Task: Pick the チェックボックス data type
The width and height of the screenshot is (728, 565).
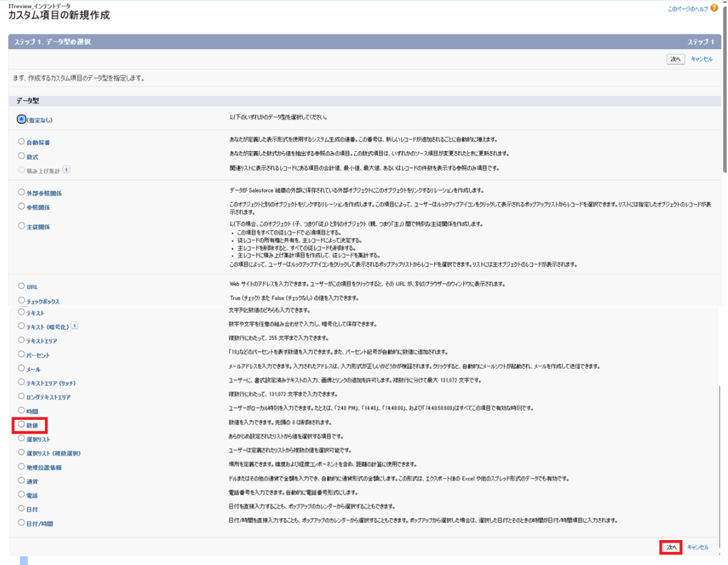Action: (22, 301)
